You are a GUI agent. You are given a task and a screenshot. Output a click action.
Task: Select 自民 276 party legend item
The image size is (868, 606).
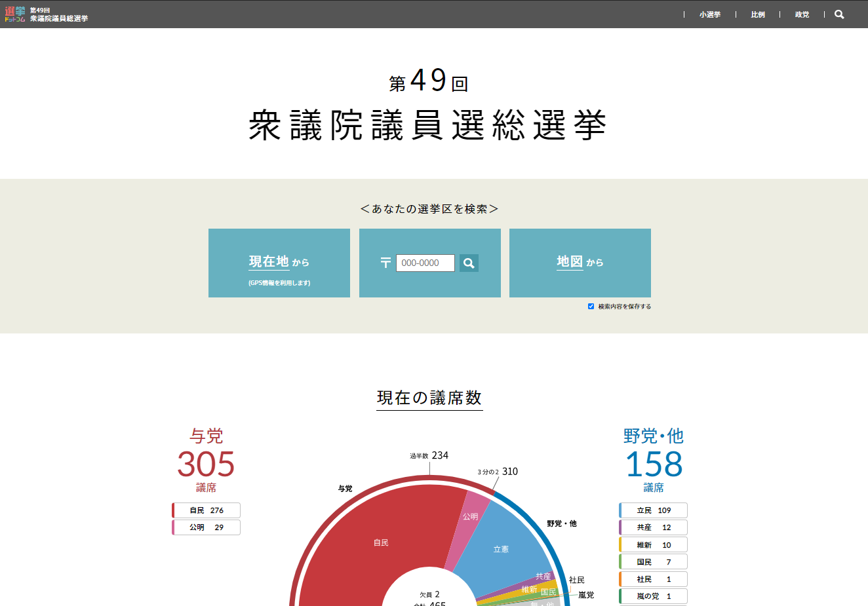[x=206, y=510]
